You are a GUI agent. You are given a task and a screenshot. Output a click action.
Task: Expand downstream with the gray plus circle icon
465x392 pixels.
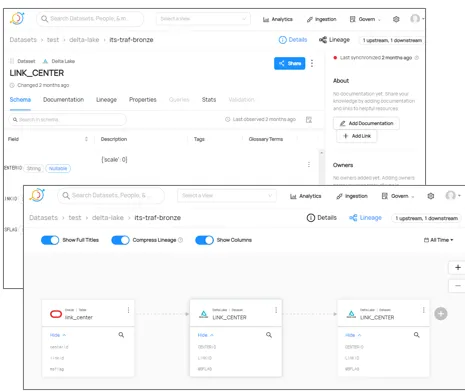pyautogui.click(x=441, y=314)
